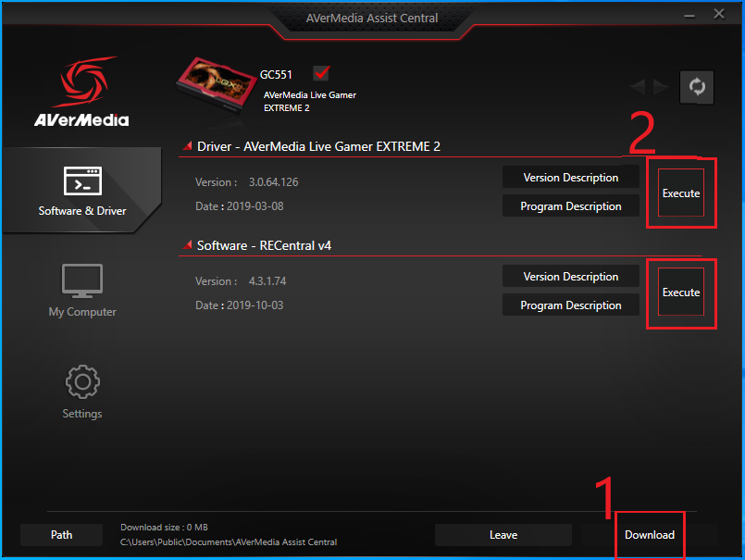Click the Download size 0 MB text
This screenshot has height=560, width=745.
click(164, 528)
